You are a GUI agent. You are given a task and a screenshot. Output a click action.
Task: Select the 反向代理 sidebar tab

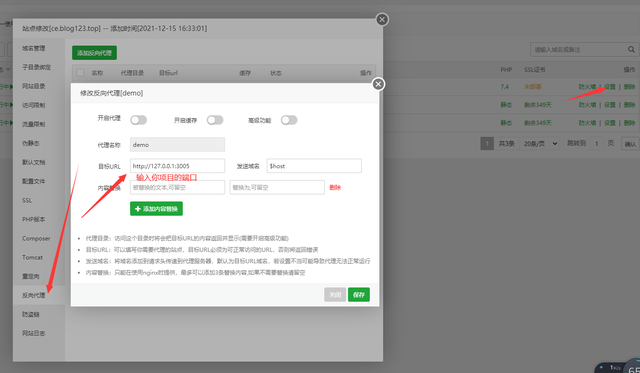[33, 295]
